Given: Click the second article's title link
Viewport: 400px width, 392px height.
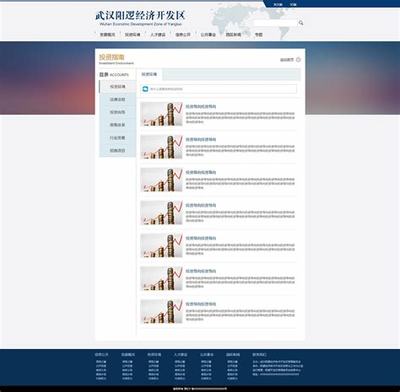Looking at the screenshot, I should [201, 139].
